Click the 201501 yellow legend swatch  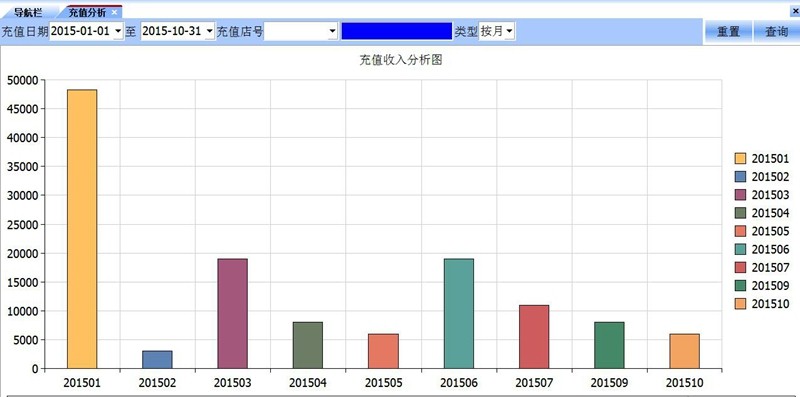coord(740,159)
